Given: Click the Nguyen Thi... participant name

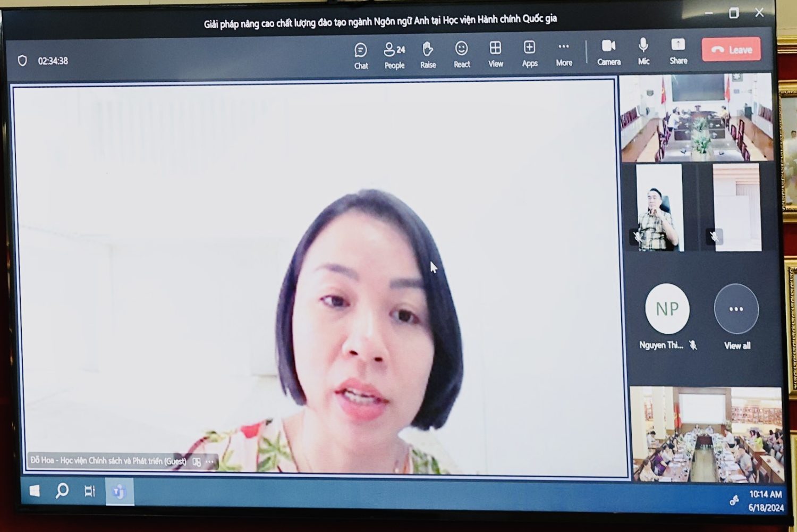Looking at the screenshot, I should pos(661,345).
